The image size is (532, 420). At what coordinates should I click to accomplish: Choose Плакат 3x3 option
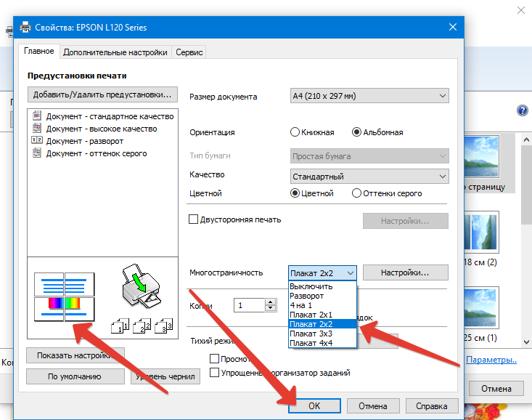pos(323,334)
